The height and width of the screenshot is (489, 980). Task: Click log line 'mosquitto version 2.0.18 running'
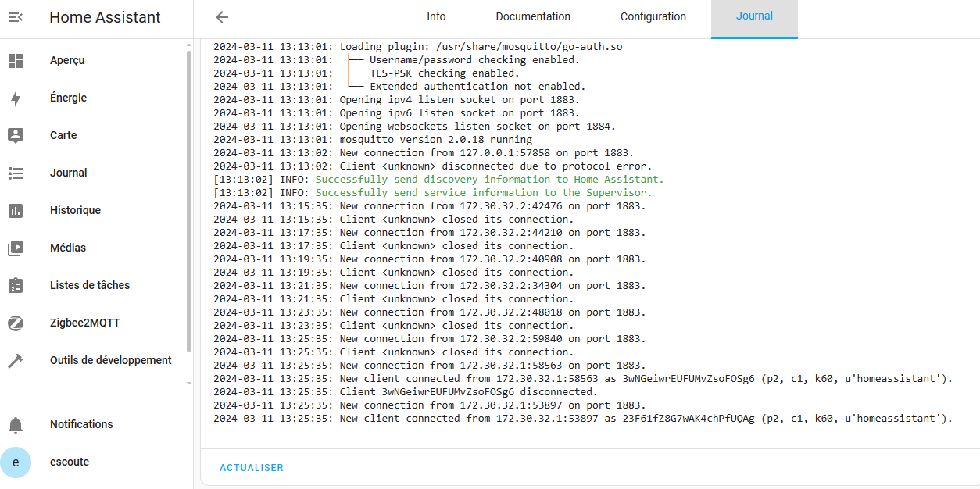click(x=373, y=140)
